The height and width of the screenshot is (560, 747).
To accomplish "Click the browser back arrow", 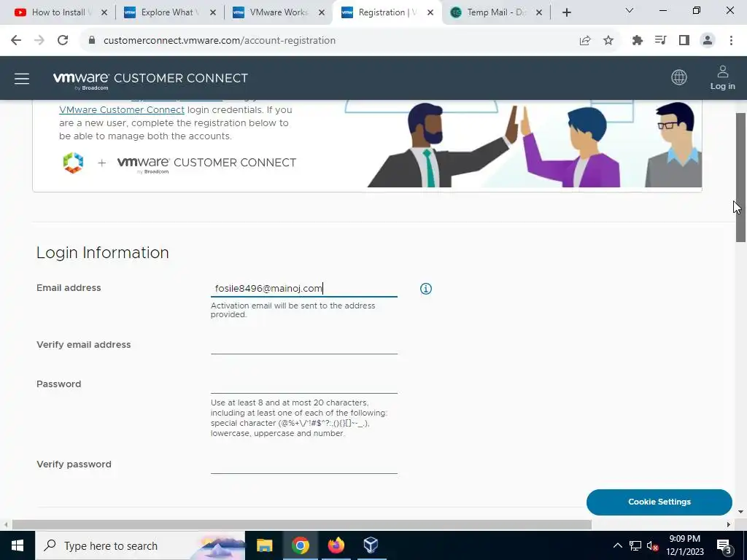I will tap(16, 41).
